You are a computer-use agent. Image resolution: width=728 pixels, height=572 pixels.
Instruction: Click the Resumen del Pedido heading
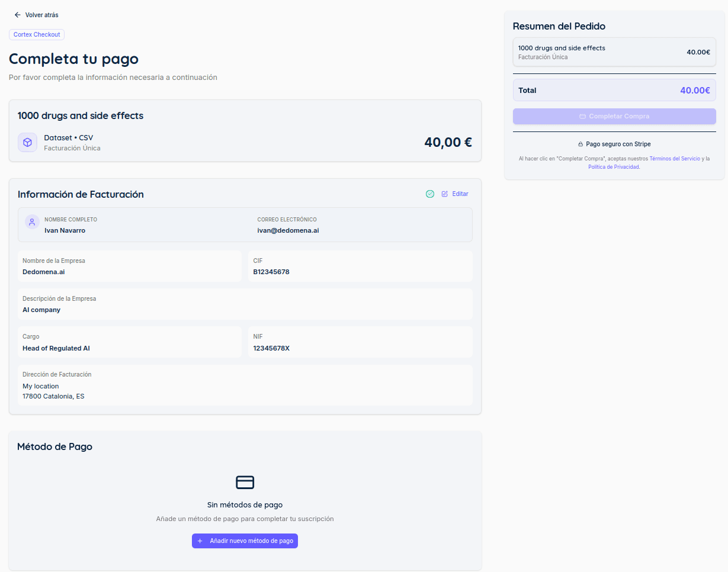point(559,26)
